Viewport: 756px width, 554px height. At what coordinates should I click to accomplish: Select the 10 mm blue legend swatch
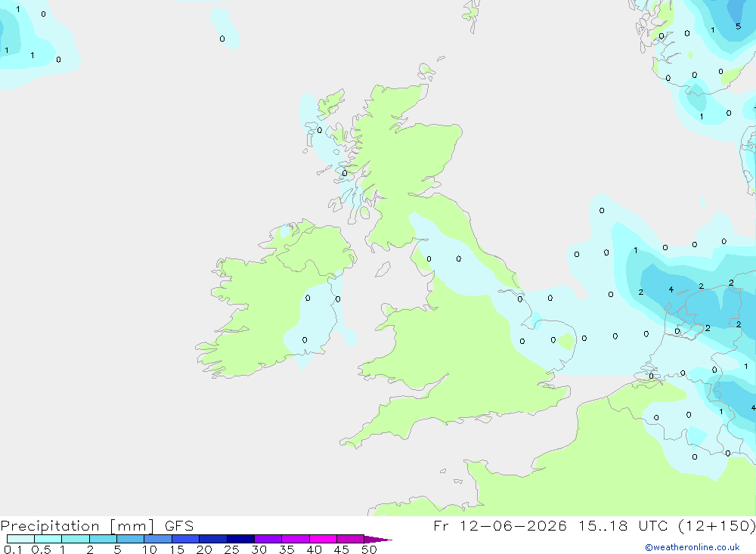158,539
